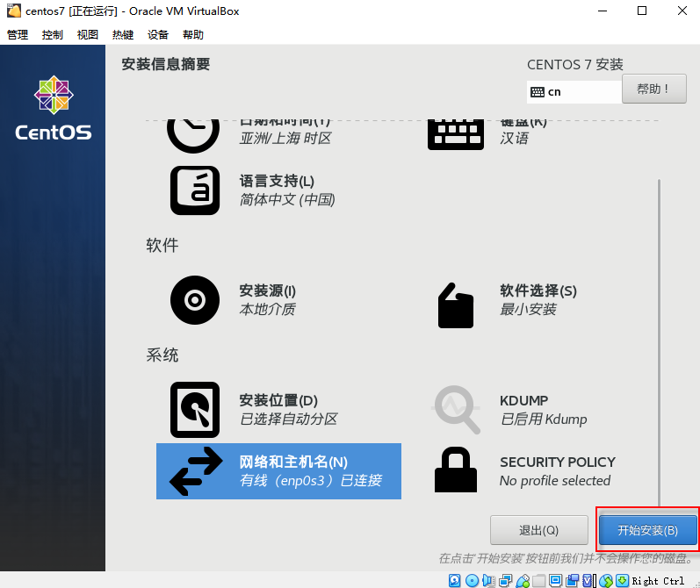Click the CPU virtualization status icon
The width and height of the screenshot is (700, 588).
(588, 580)
